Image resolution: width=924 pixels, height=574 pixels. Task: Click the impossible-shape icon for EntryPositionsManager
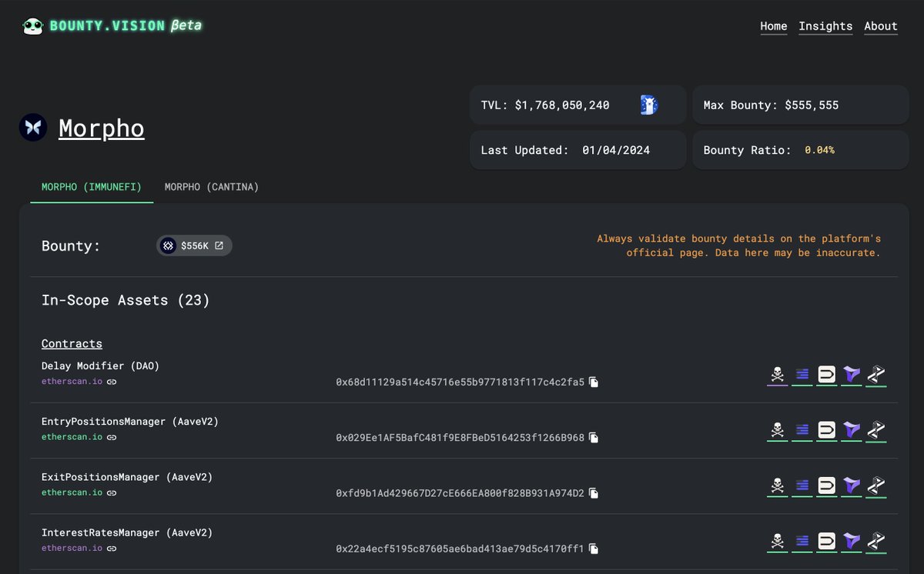coord(875,430)
